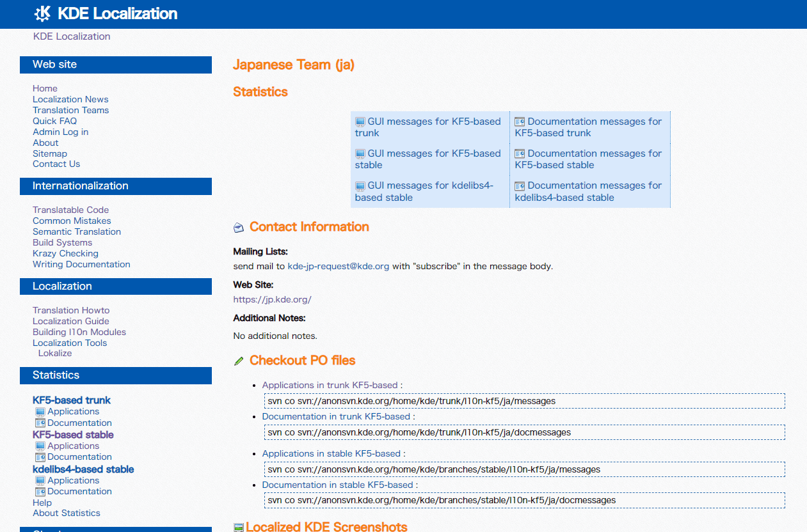Click the svn trunk l10n-kf5 ja/messages command box
The height and width of the screenshot is (532, 807).
pyautogui.click(x=524, y=401)
